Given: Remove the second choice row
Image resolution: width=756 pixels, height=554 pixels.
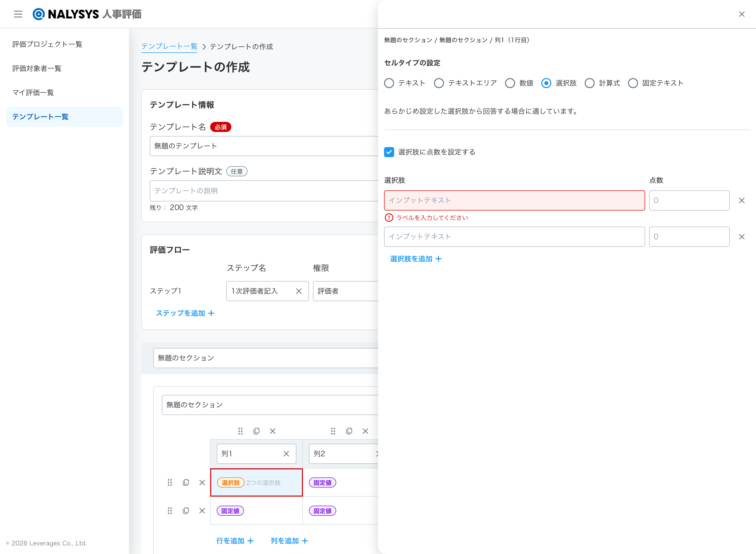Looking at the screenshot, I should click(742, 237).
